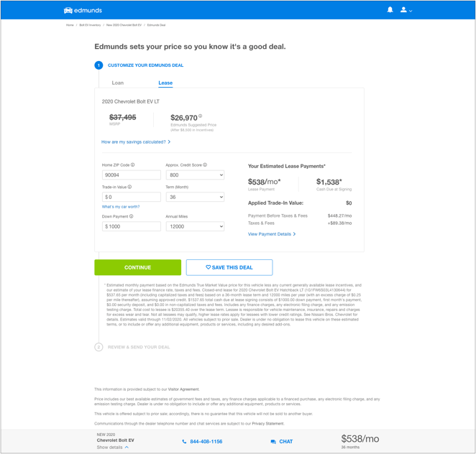Click the Approx. Credit Score info icon

205,165
